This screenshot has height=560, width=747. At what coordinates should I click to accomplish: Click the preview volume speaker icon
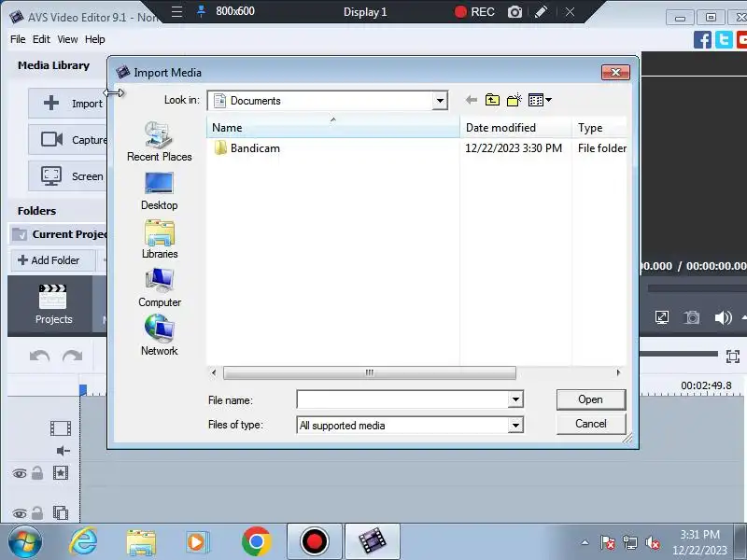(x=723, y=317)
